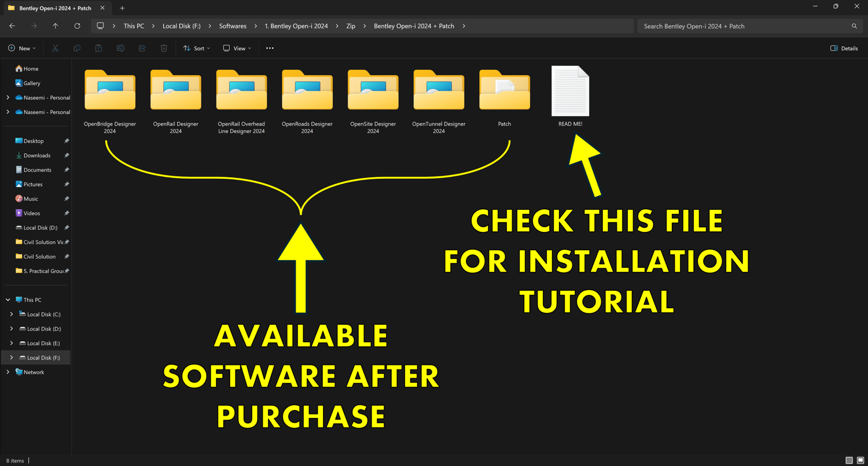This screenshot has height=466, width=868.
Task: Go forward with the forward arrow
Action: coord(34,26)
